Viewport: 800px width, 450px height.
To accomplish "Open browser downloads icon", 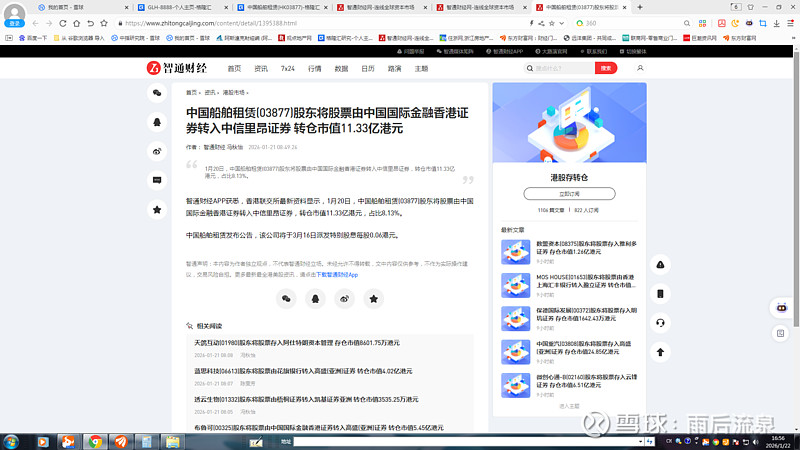I will click(x=777, y=23).
